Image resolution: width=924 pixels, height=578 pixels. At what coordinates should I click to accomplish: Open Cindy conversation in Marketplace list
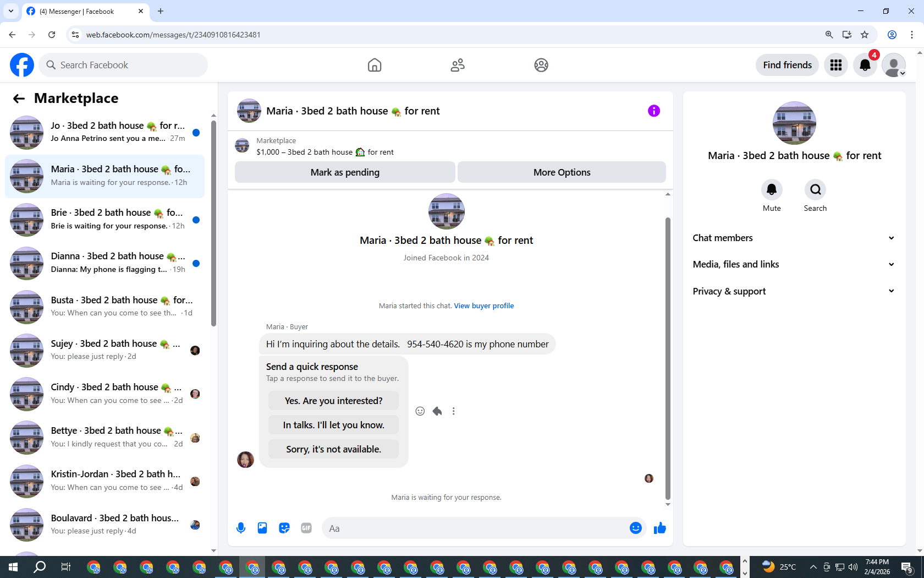pyautogui.click(x=105, y=394)
